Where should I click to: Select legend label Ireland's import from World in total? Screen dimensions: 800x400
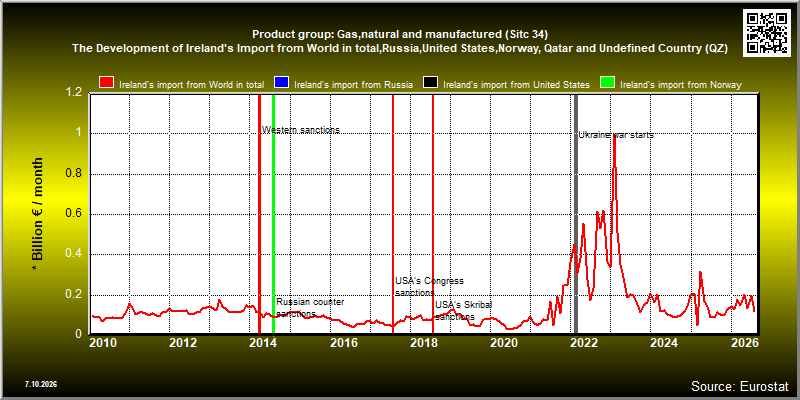(x=191, y=85)
